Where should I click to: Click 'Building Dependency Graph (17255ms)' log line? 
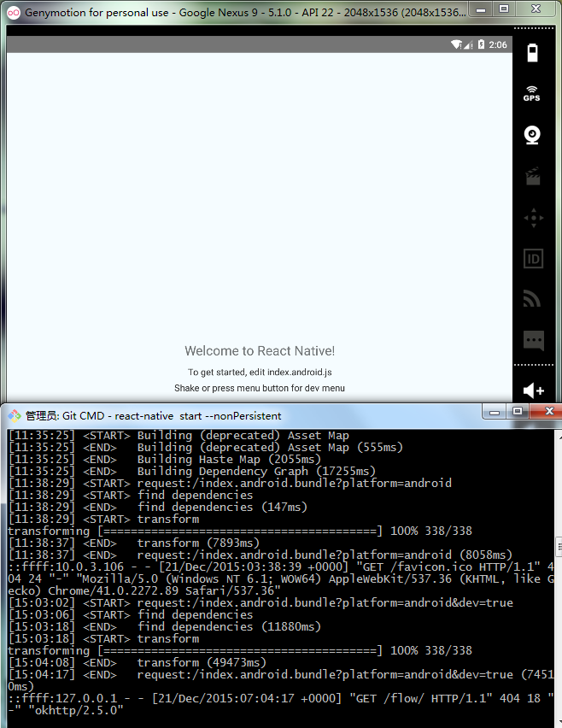tap(191, 472)
